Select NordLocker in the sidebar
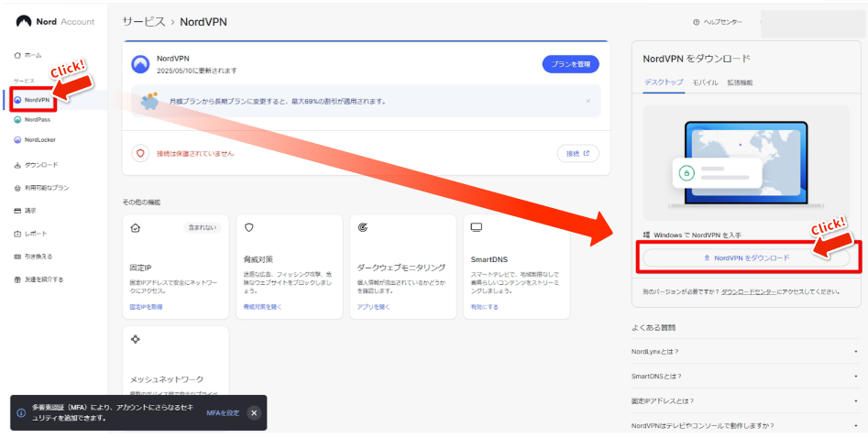The image size is (868, 438). point(38,140)
